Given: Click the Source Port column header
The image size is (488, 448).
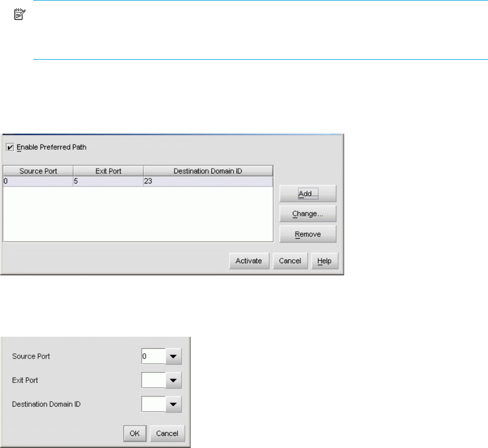Looking at the screenshot, I should (x=38, y=171).
